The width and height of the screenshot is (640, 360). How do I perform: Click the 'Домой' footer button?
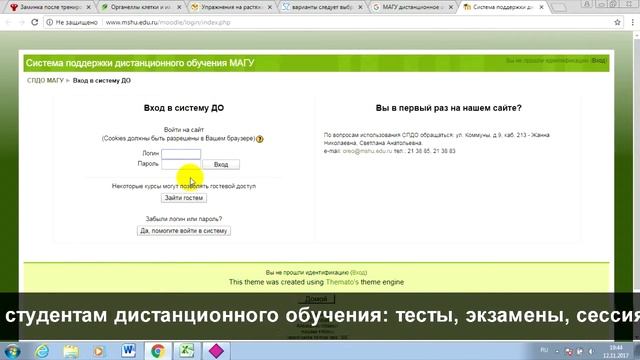[x=316, y=299]
